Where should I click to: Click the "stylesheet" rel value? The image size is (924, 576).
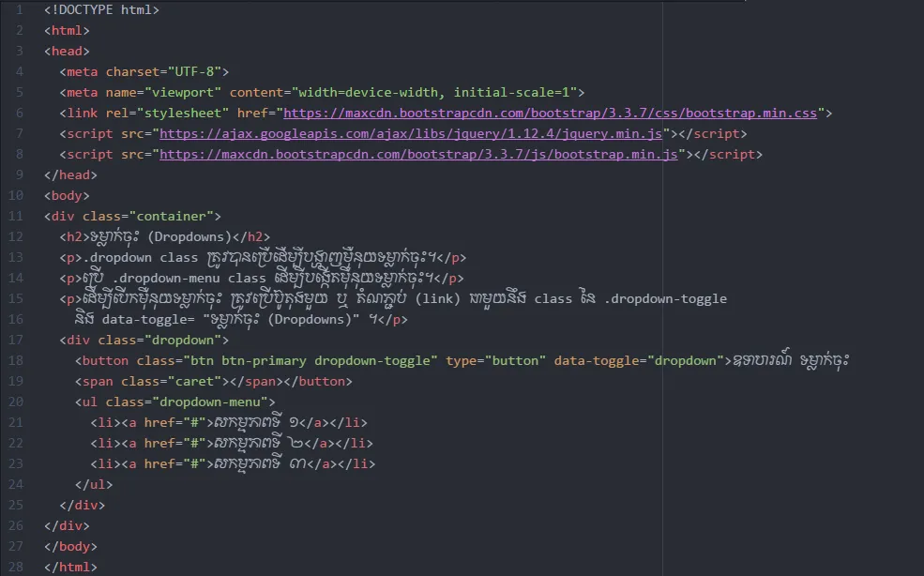[183, 113]
